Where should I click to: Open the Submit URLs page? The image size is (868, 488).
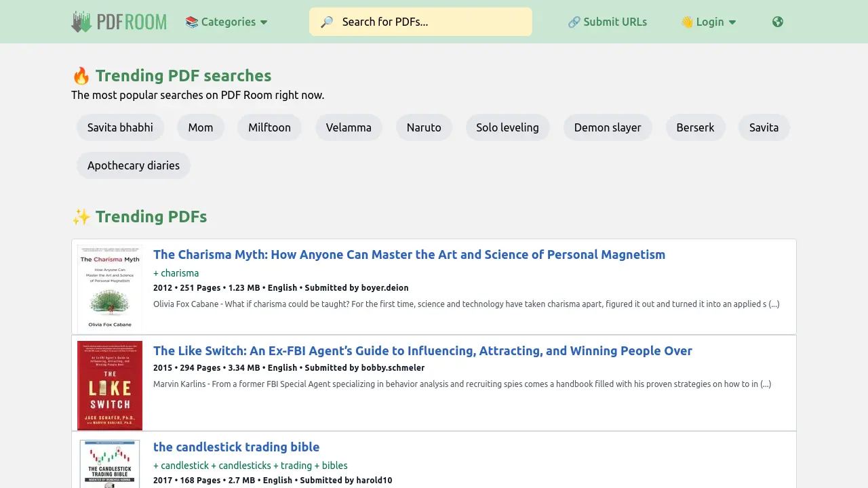(x=608, y=22)
